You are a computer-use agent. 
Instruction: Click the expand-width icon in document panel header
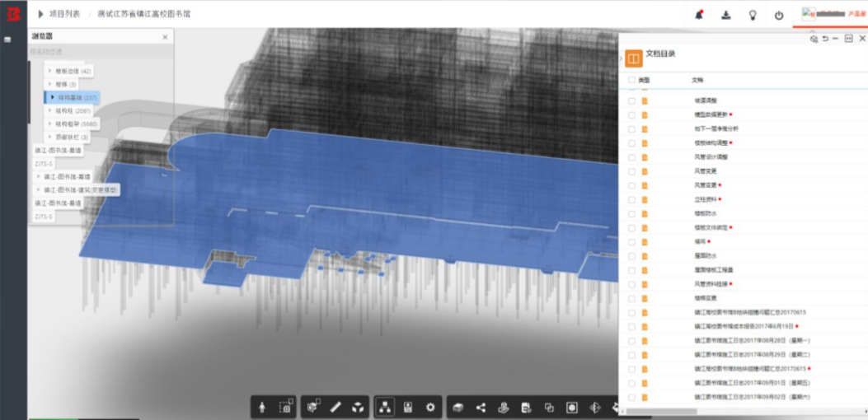(x=848, y=38)
